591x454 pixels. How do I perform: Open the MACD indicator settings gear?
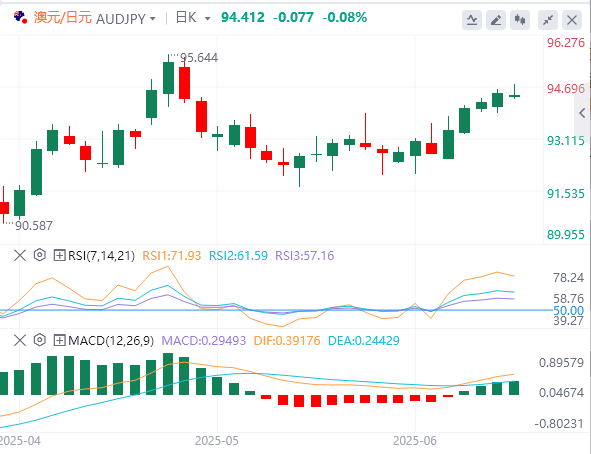coord(40,340)
